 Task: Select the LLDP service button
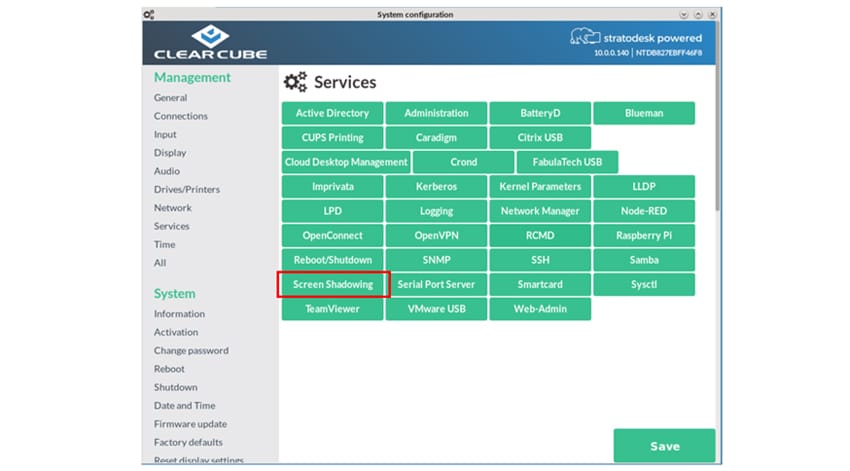coord(643,186)
